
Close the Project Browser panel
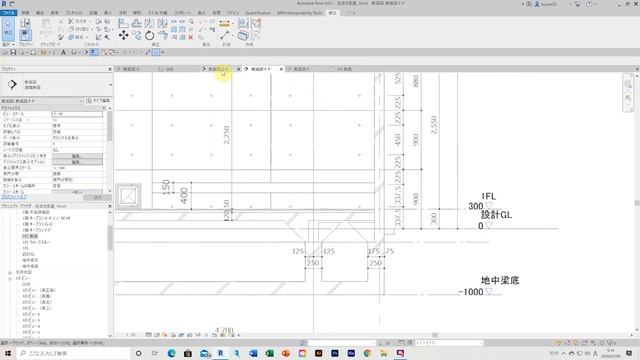109,206
